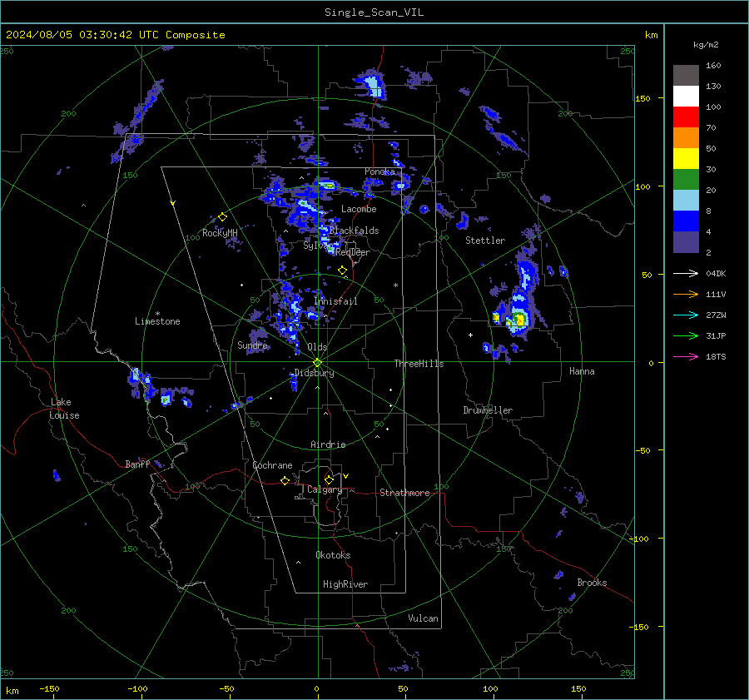Click the cyan 27ZW arrow legend icon

pos(686,315)
